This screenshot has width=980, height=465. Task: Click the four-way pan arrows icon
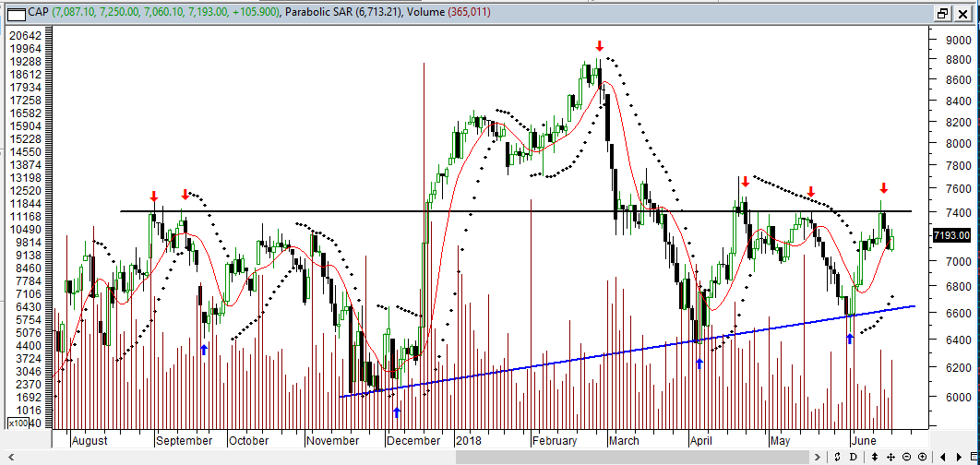[890, 457]
